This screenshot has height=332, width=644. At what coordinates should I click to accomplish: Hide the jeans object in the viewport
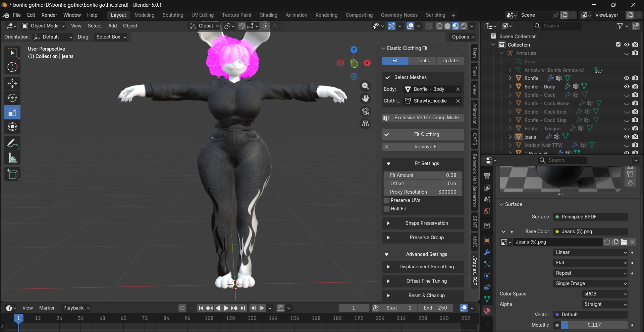pos(627,137)
